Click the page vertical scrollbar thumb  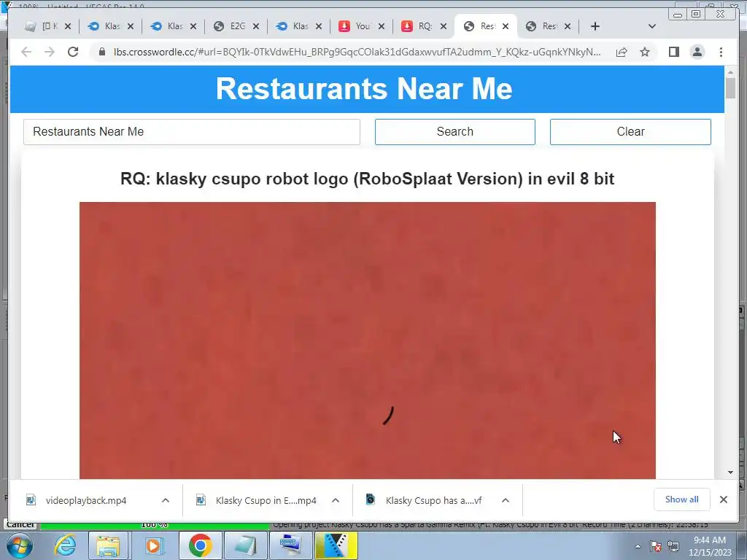point(730,87)
